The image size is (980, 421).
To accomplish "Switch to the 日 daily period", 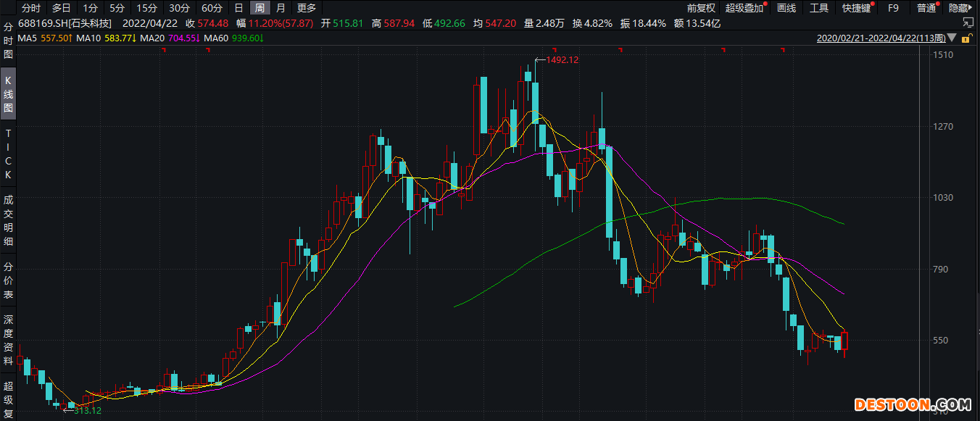I will tap(238, 8).
